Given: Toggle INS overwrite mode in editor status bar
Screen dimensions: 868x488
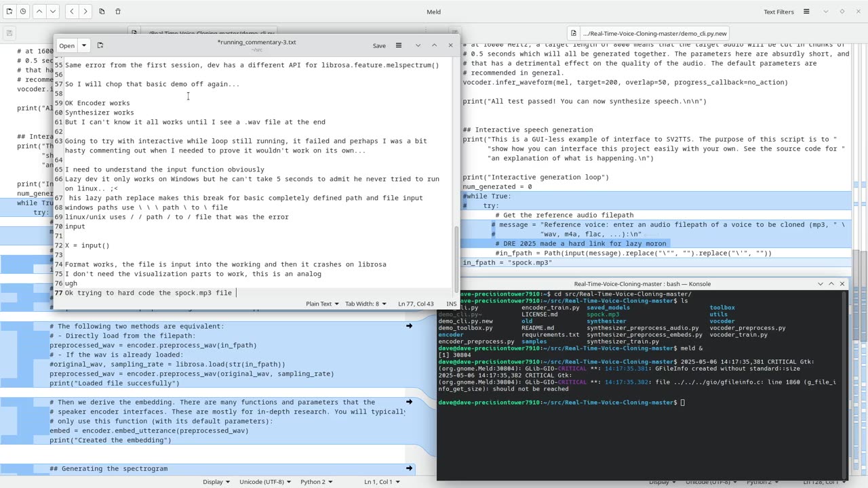Looking at the screenshot, I should (x=452, y=304).
